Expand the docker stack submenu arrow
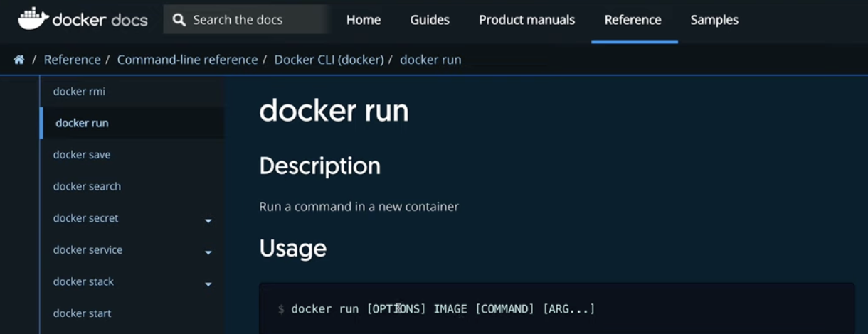868x334 pixels. click(x=208, y=284)
